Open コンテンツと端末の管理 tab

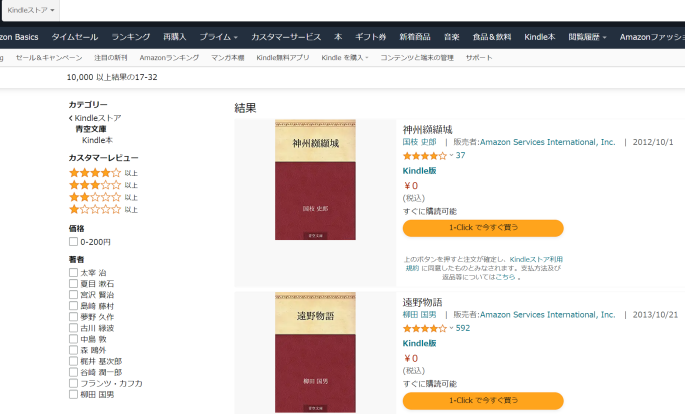417,58
